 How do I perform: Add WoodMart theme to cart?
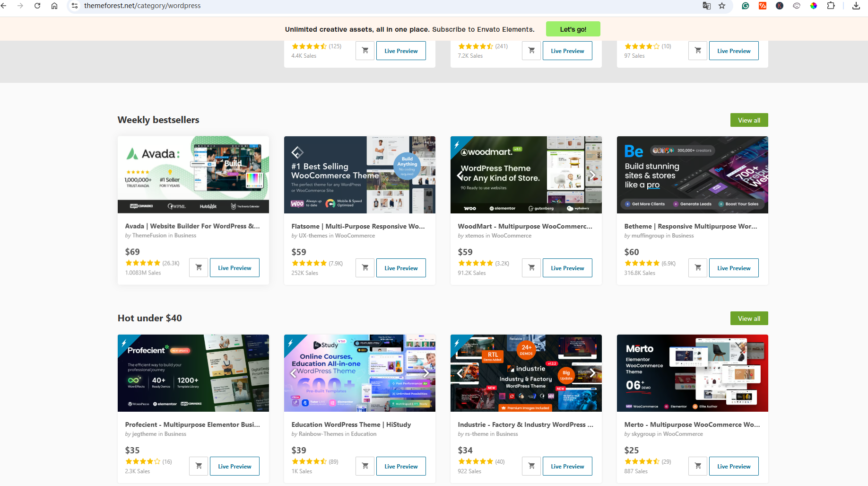[531, 268]
